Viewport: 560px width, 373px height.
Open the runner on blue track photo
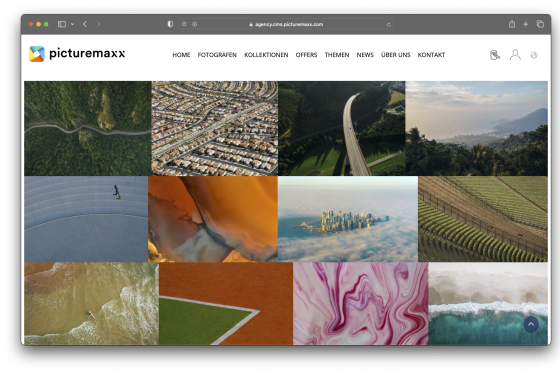(86, 219)
